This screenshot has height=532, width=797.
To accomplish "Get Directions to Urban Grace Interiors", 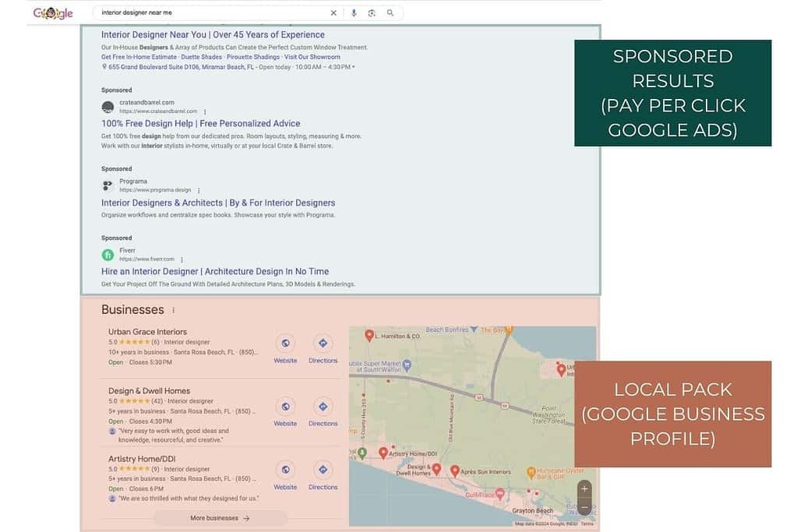I will 323,343.
